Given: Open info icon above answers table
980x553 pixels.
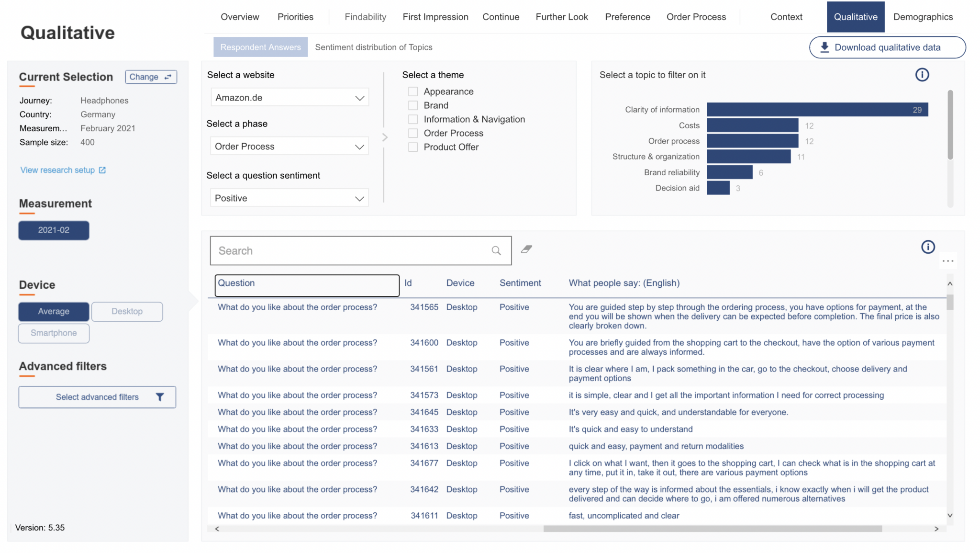Looking at the screenshot, I should 928,247.
